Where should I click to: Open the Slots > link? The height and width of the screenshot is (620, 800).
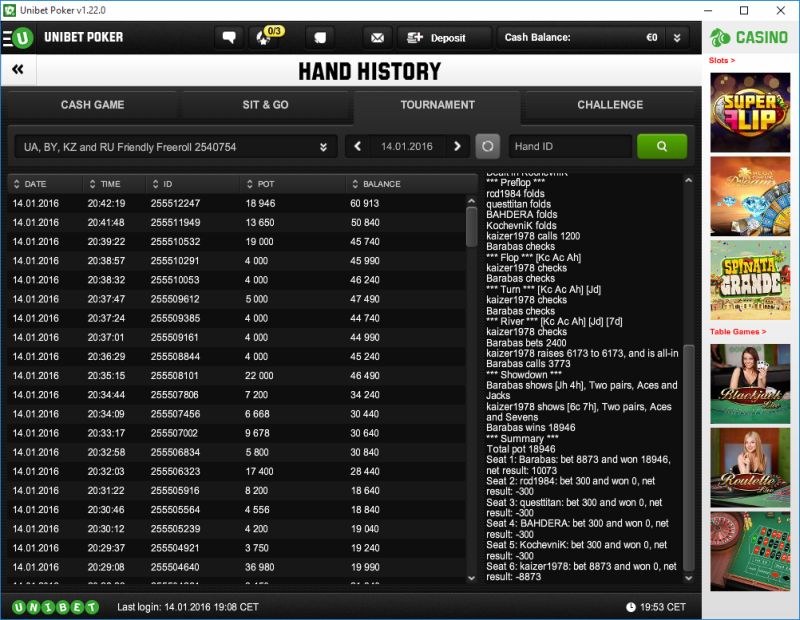tap(721, 60)
